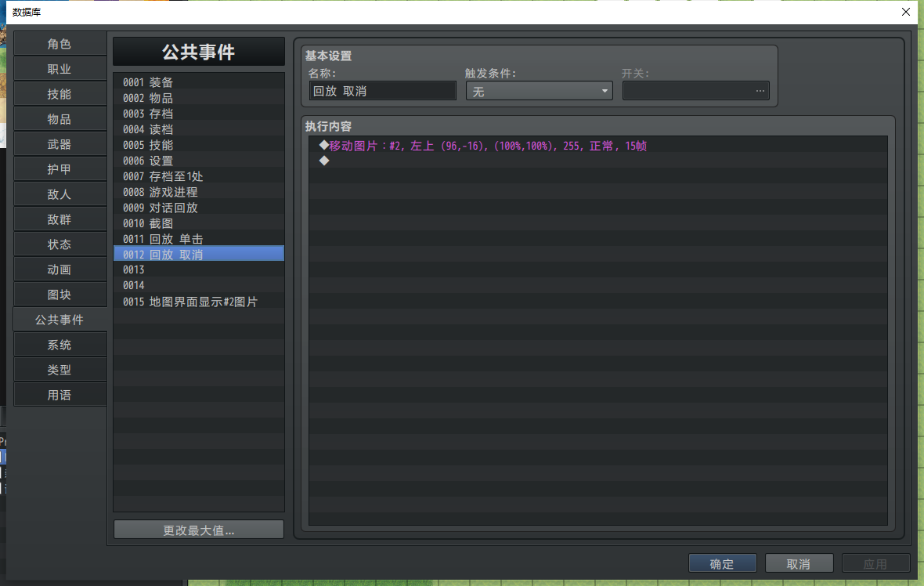Open the 职业 database tab
The width and height of the screenshot is (924, 586).
click(x=60, y=69)
